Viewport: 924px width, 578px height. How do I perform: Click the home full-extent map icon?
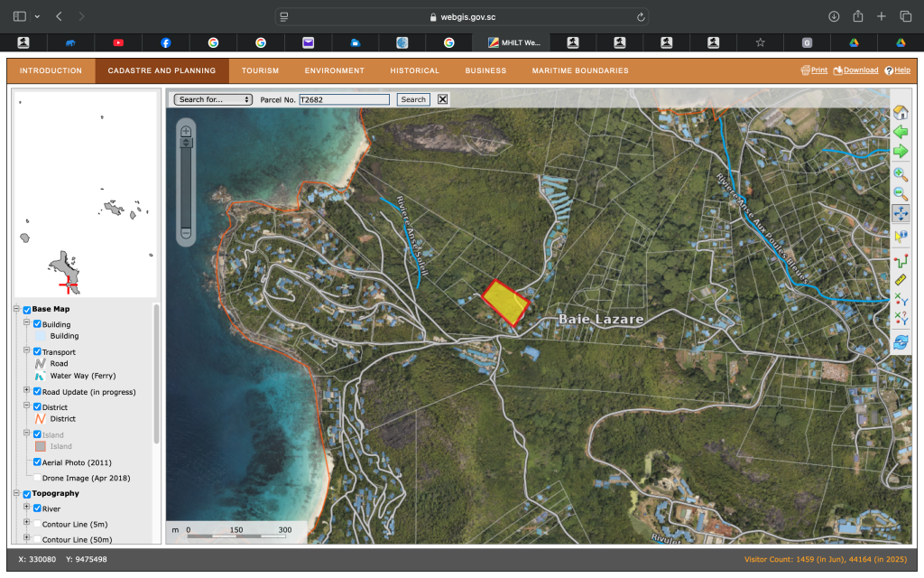[900, 113]
